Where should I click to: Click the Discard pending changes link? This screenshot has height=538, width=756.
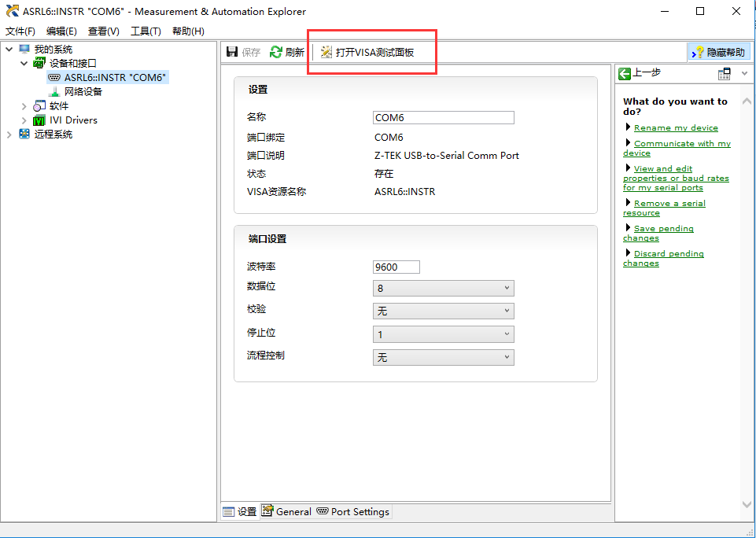tap(663, 258)
